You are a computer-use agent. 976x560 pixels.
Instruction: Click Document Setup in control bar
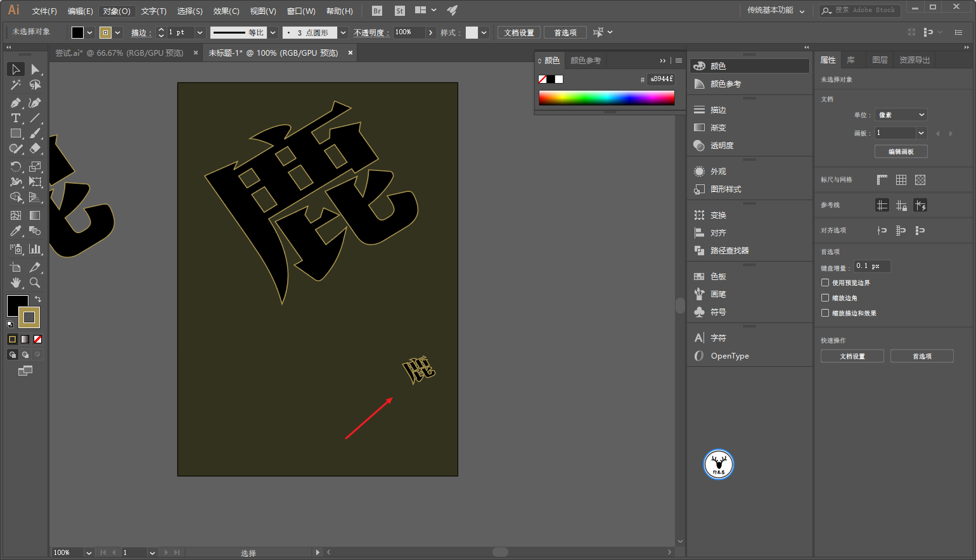(519, 33)
